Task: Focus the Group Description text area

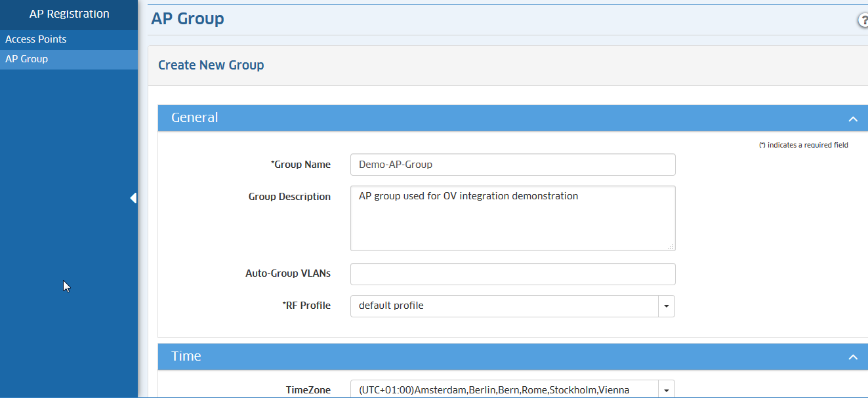Action: [x=512, y=218]
